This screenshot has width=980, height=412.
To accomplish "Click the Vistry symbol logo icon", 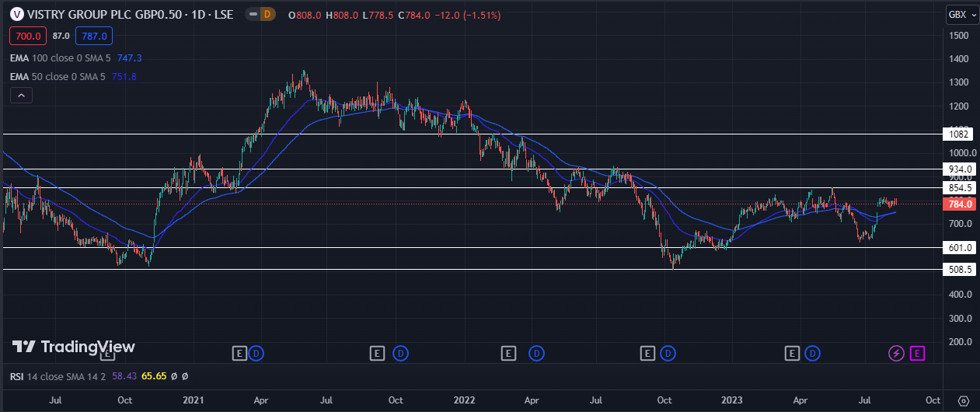I will click(16, 15).
